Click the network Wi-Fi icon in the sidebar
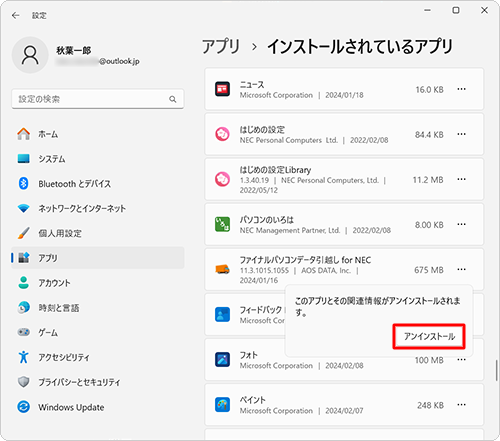The image size is (500, 441). tap(23, 208)
